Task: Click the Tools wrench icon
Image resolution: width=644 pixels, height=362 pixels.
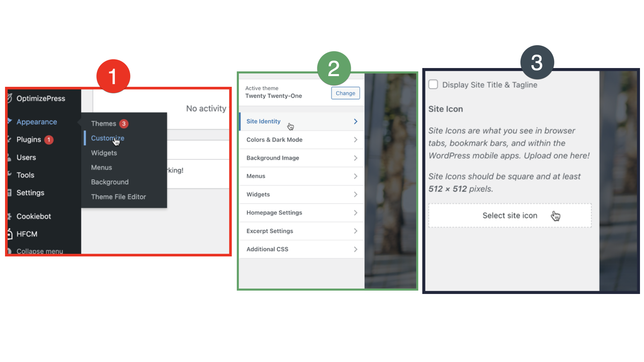Action: coord(9,174)
